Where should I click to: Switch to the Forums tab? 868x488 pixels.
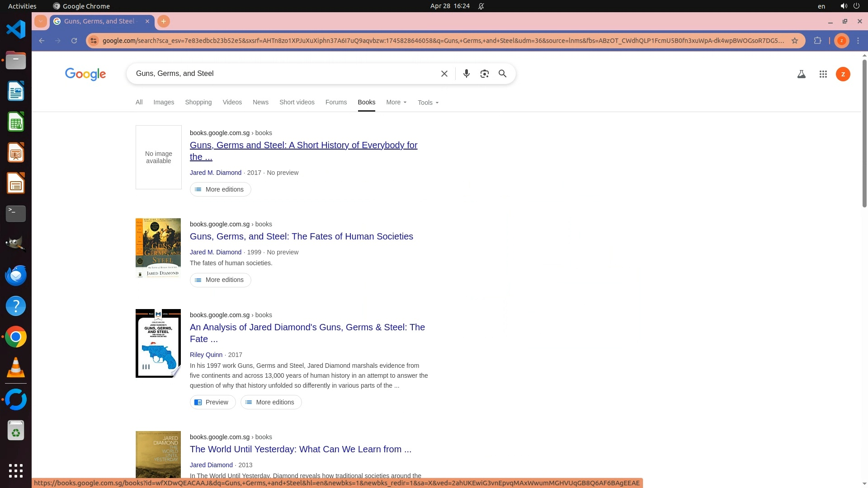(336, 103)
